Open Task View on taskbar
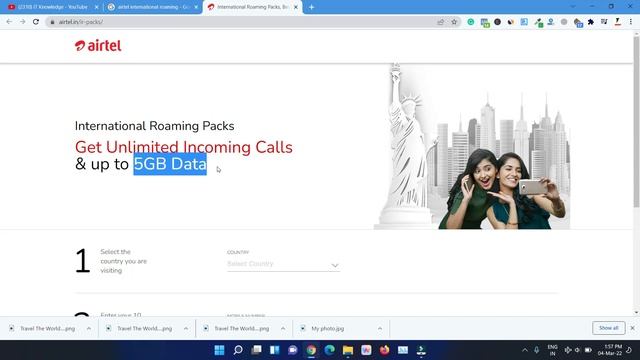The image size is (640, 360). (x=256, y=350)
